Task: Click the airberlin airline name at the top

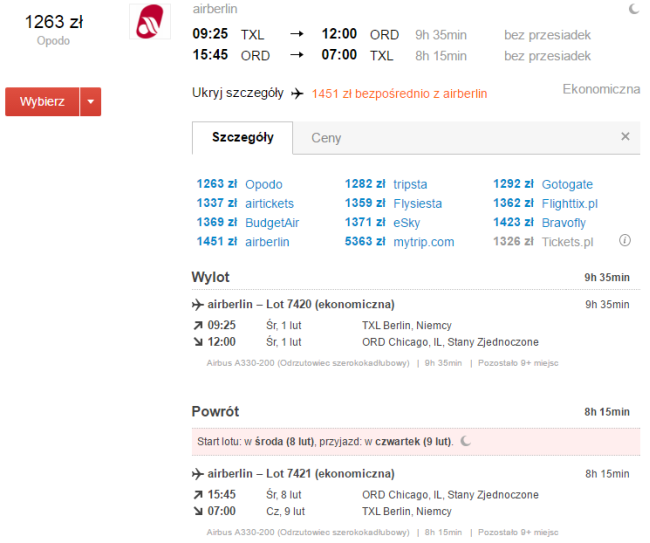Action: pyautogui.click(x=215, y=9)
